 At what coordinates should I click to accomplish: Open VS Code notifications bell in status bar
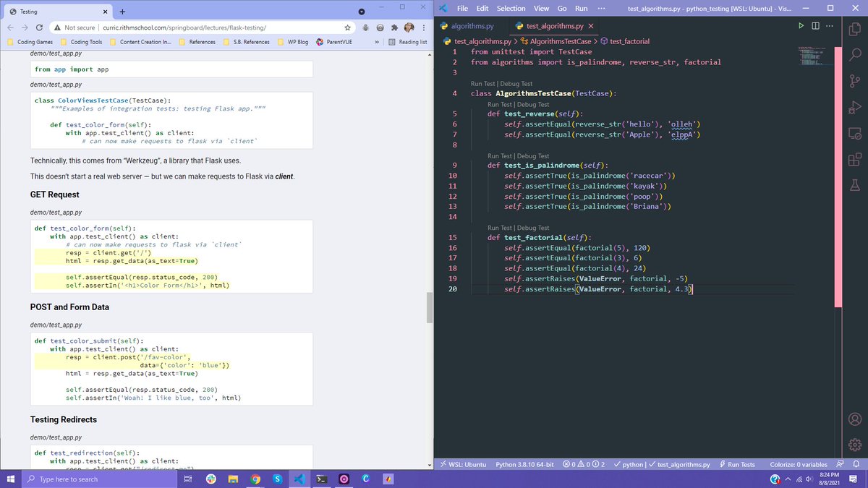click(x=855, y=464)
